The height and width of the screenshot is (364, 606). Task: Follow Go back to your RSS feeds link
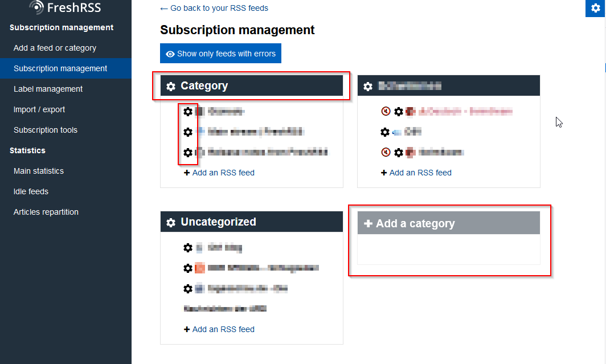point(214,8)
